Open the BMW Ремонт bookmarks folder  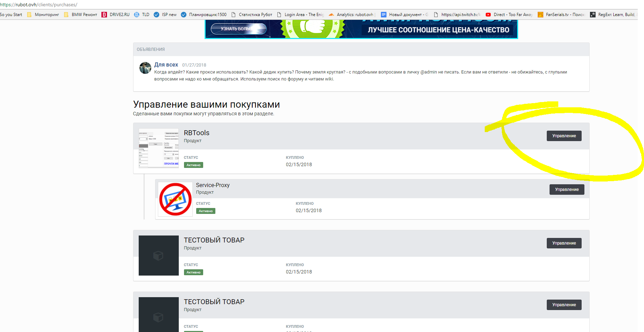(80, 15)
